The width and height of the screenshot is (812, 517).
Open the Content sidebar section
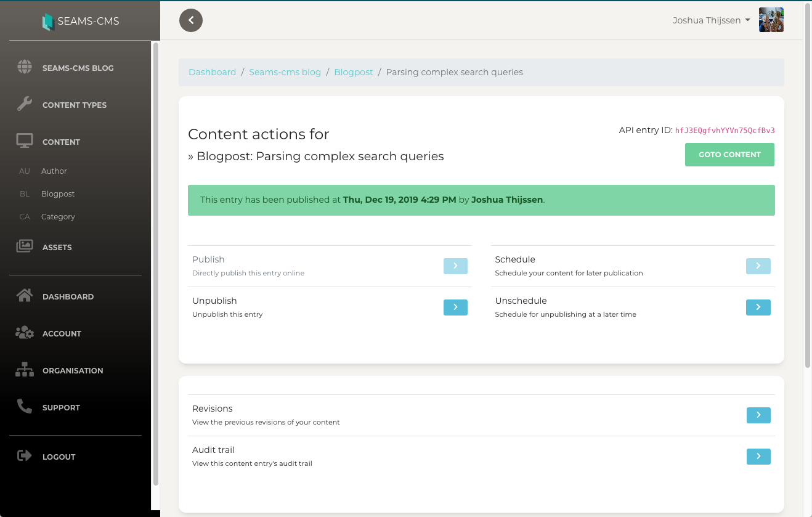point(61,142)
